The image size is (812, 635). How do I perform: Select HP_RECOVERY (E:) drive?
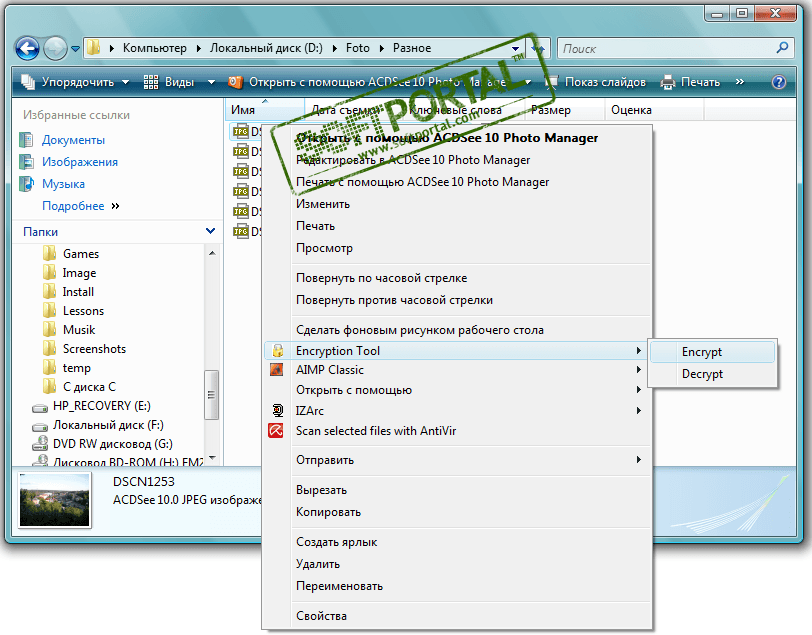click(102, 406)
